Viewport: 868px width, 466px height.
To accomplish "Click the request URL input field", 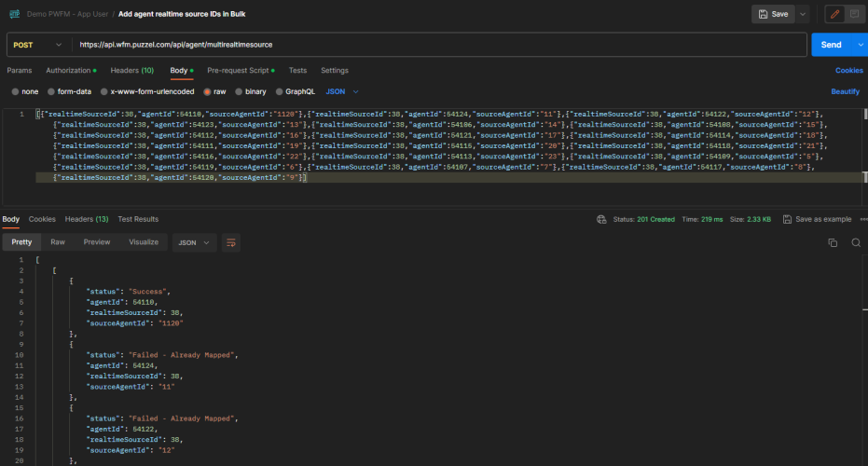I will [x=438, y=44].
